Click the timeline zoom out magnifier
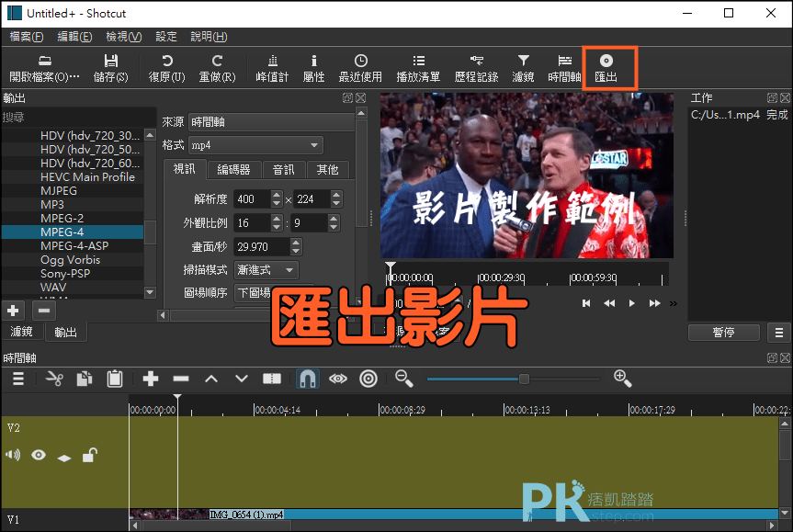This screenshot has height=532, width=793. pyautogui.click(x=404, y=379)
